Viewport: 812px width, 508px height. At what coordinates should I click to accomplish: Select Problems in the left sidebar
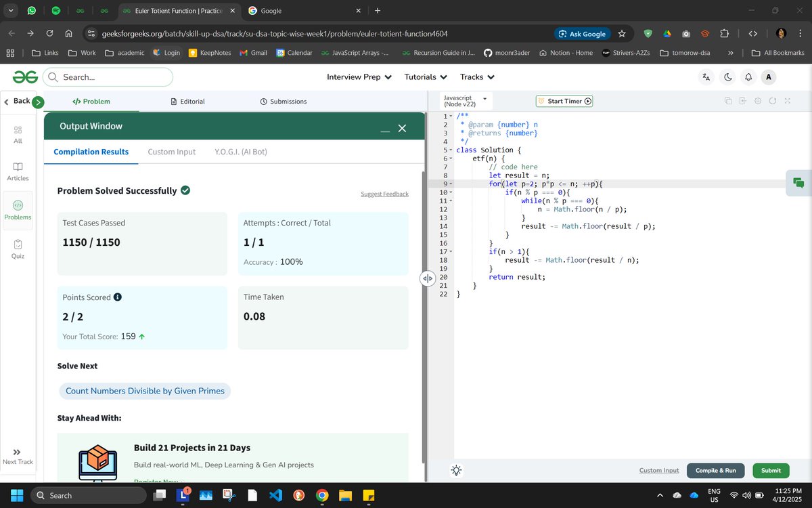[x=18, y=211]
